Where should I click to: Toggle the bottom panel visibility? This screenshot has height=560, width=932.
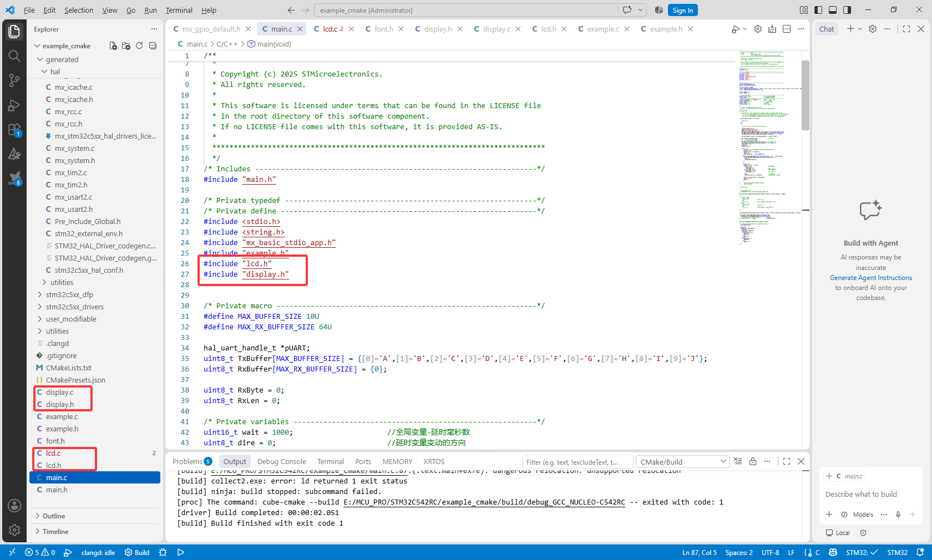pyautogui.click(x=833, y=10)
